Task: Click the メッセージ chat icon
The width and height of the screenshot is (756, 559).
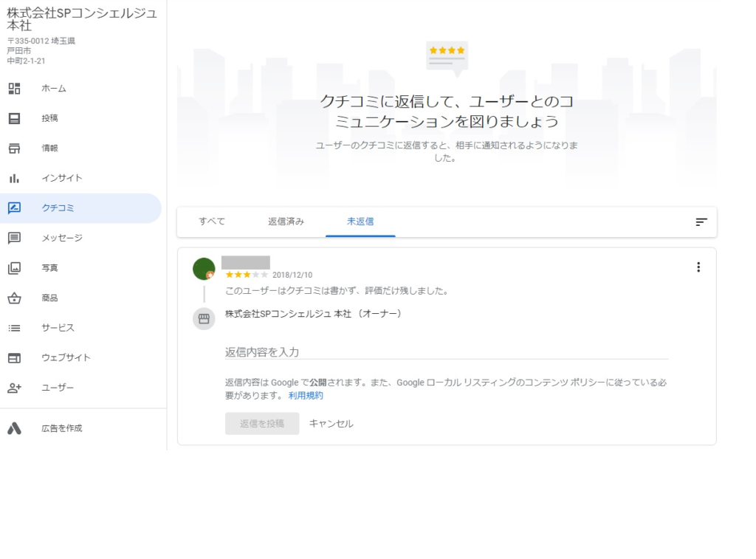Action: (15, 239)
